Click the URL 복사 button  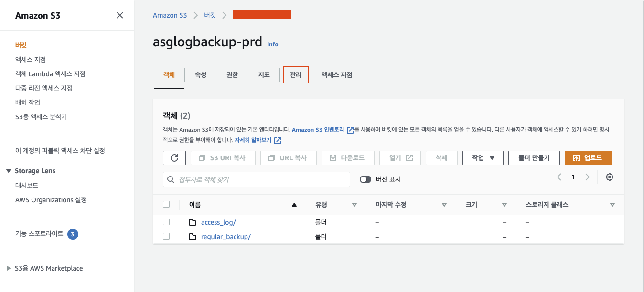pos(289,158)
